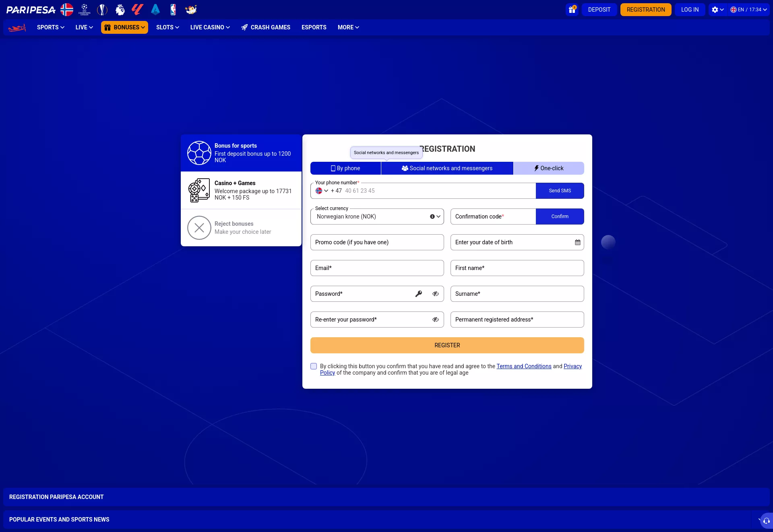Open the Serie A blue icon
The height and width of the screenshot is (532, 773).
coord(155,10)
